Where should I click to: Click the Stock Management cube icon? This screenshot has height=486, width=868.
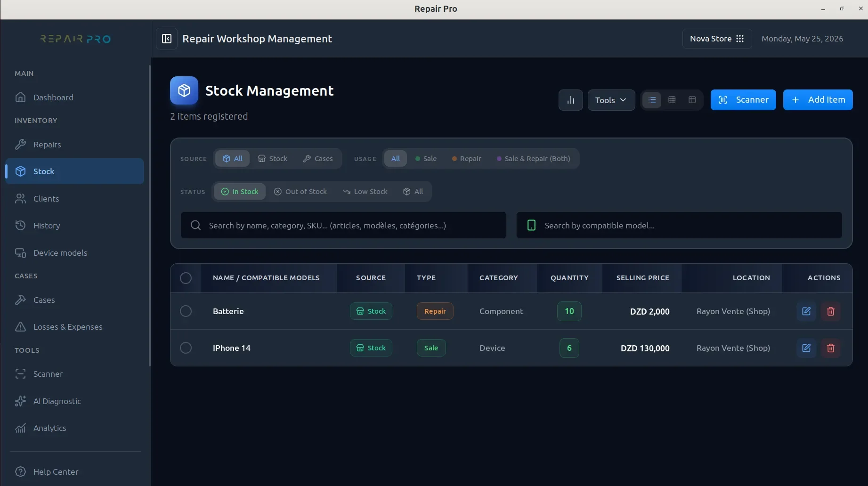tap(184, 90)
